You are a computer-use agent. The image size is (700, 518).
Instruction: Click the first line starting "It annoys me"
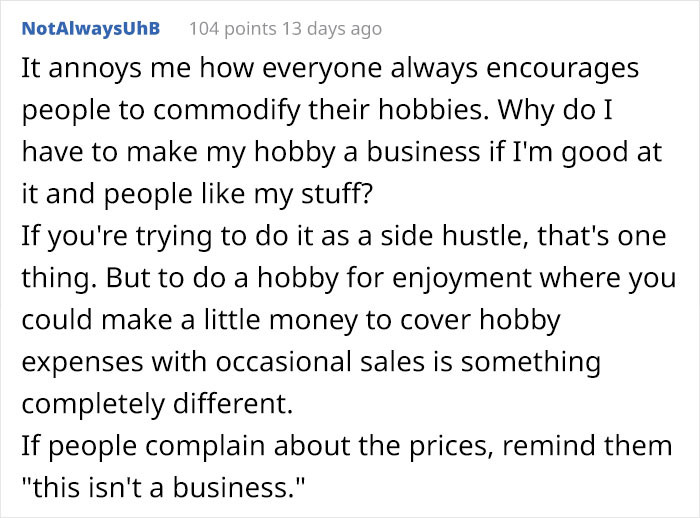(x=330, y=69)
